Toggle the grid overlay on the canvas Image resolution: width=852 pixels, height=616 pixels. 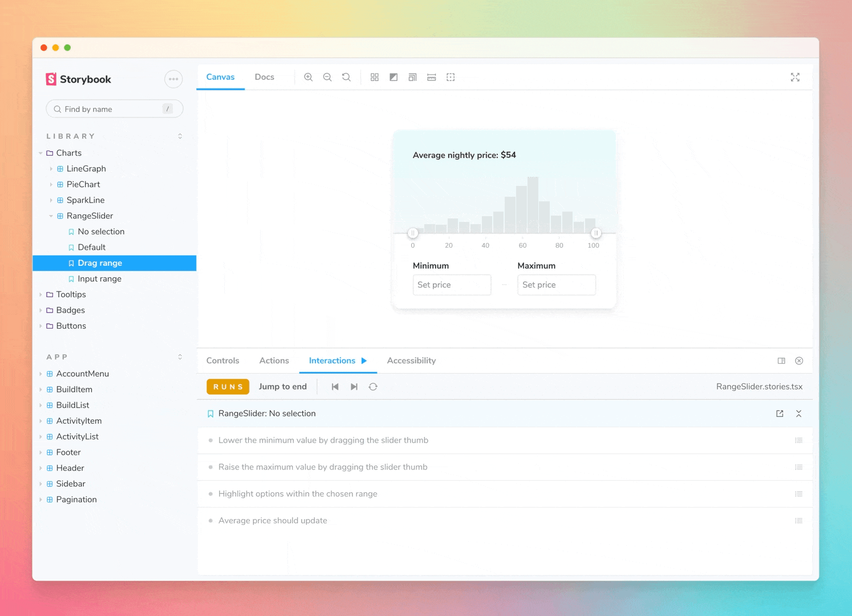point(375,77)
